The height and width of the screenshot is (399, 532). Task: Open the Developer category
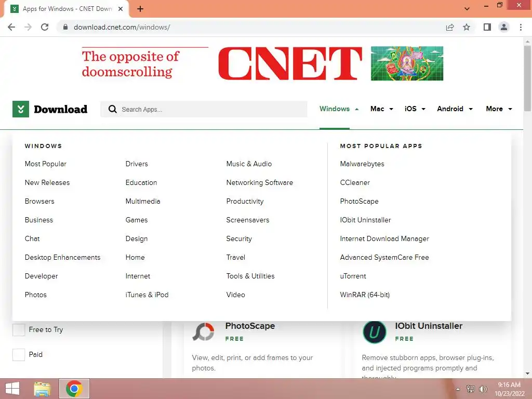click(42, 276)
